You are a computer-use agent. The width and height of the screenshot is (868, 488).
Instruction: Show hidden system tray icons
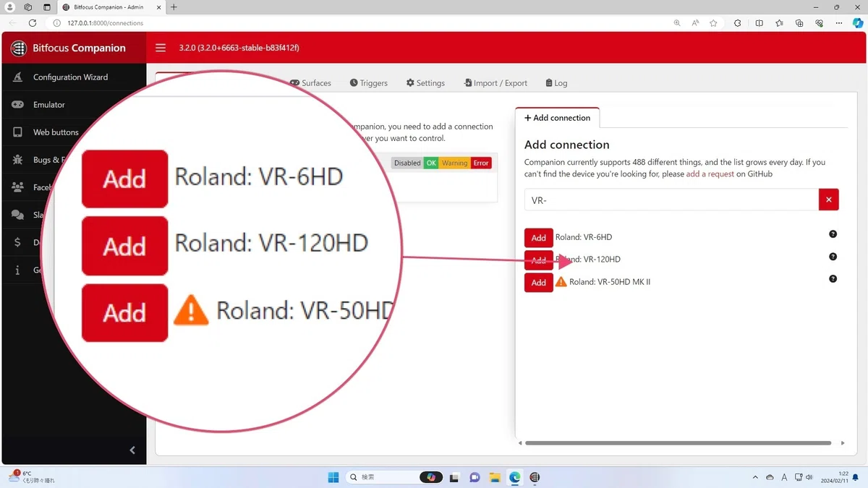click(755, 477)
